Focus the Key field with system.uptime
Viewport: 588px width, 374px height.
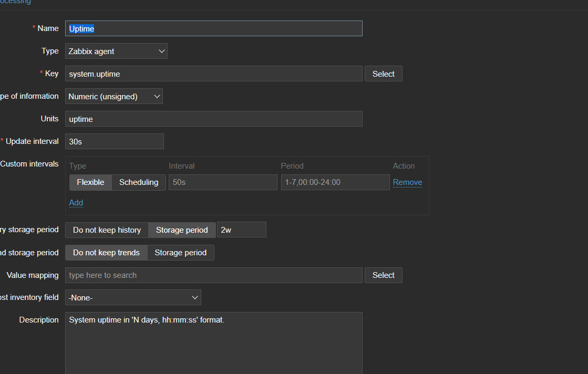[213, 74]
